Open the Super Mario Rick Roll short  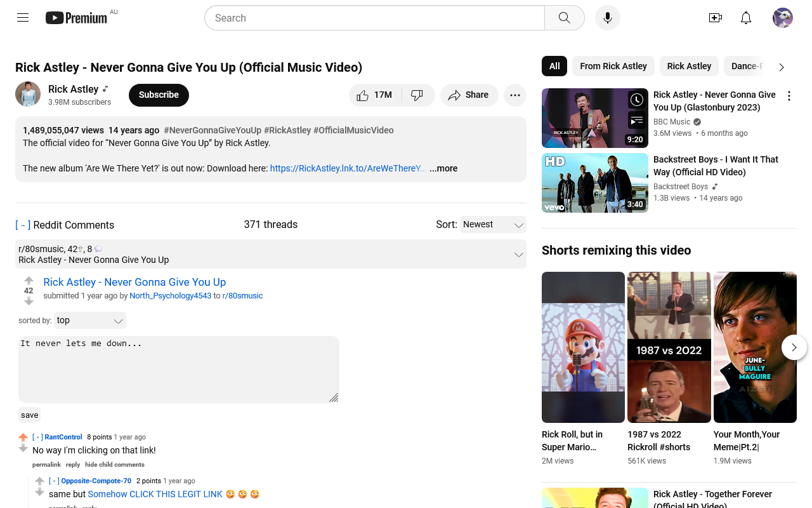click(x=583, y=347)
